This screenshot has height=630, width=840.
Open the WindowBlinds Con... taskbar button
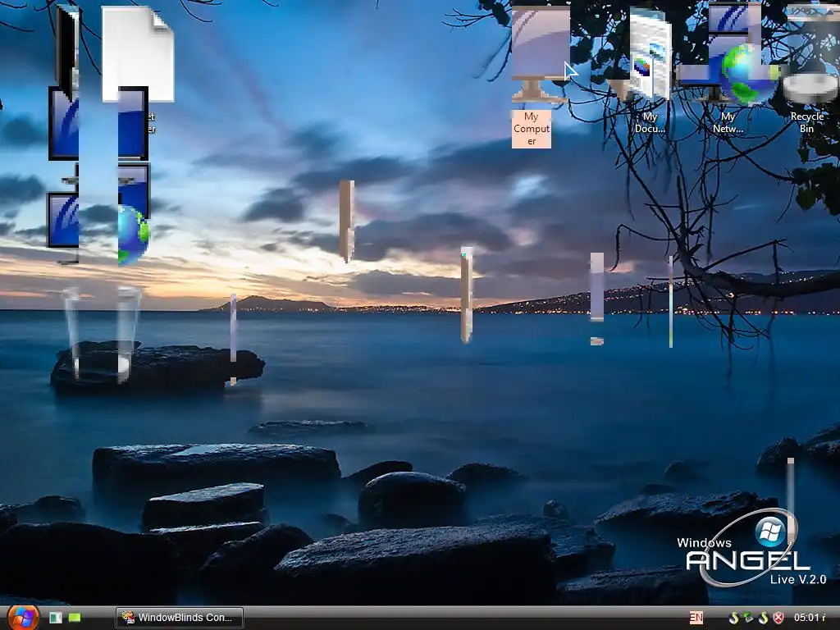(x=180, y=618)
